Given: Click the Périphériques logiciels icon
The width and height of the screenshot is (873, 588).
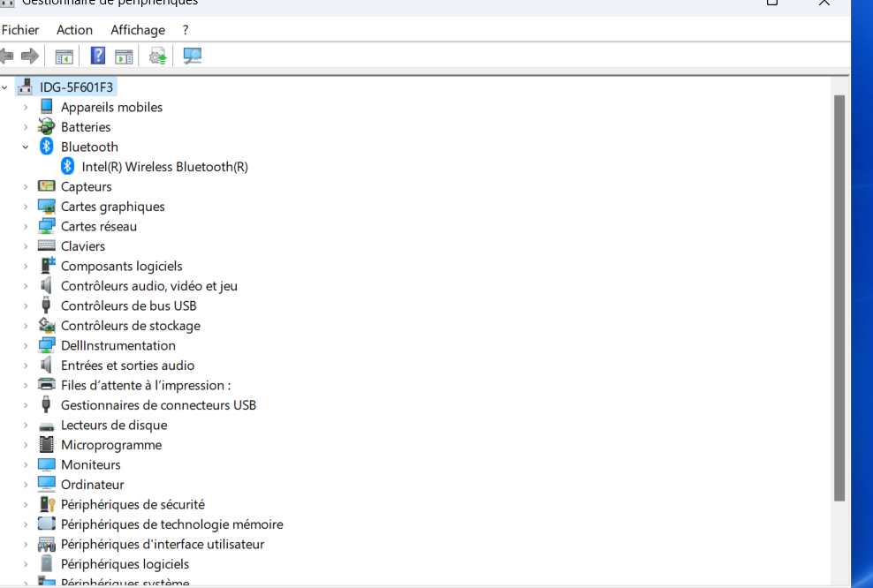Looking at the screenshot, I should (x=47, y=563).
